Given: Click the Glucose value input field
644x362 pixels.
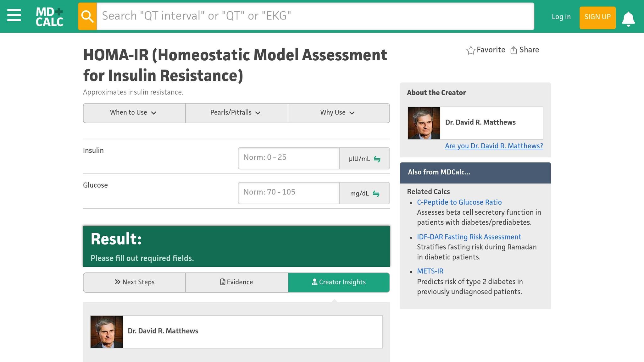Looking at the screenshot, I should [288, 193].
